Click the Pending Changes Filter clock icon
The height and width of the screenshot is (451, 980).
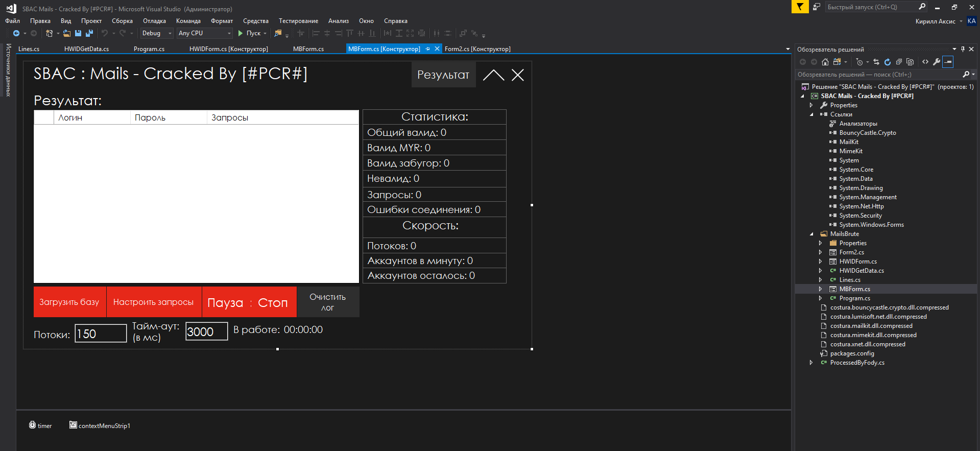(859, 62)
